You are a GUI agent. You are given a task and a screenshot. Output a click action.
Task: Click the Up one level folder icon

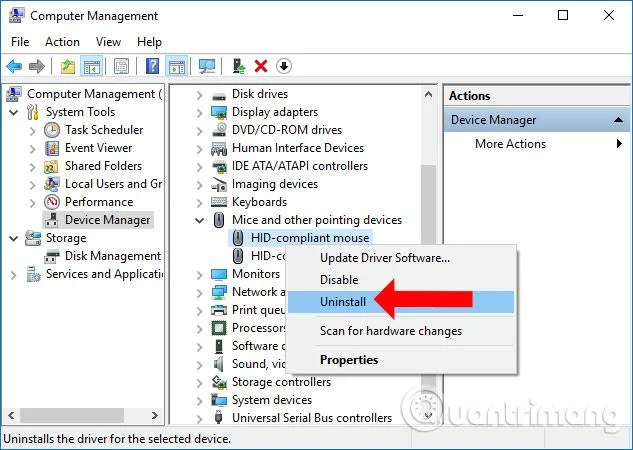point(67,66)
